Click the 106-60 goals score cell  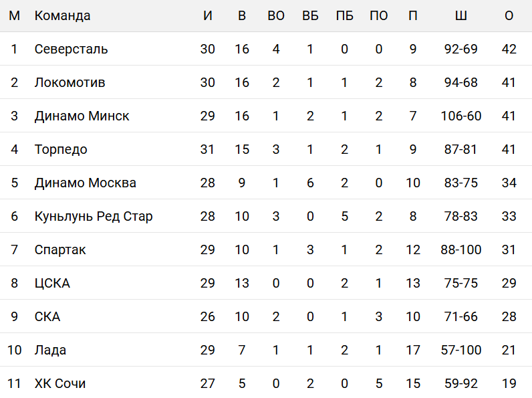pos(460,116)
